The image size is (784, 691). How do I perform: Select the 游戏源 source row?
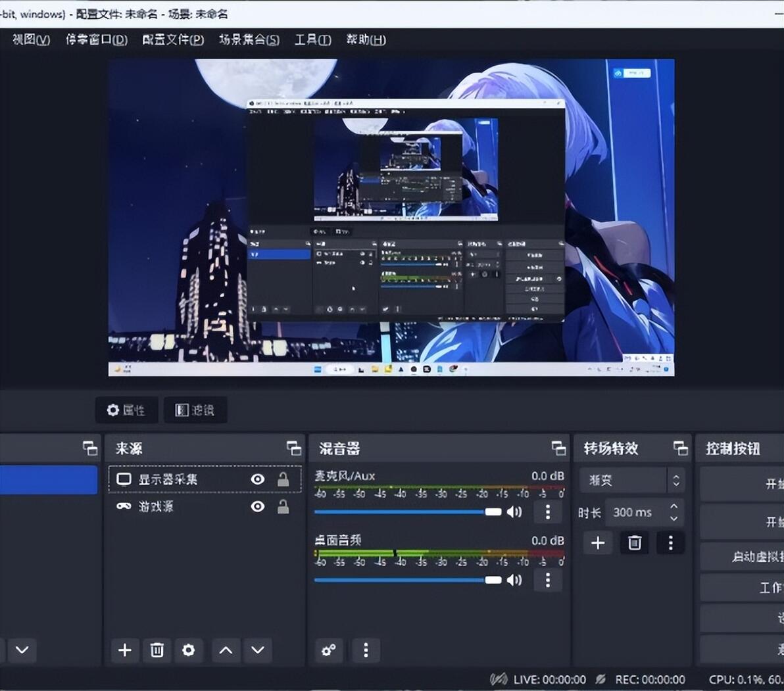pos(205,507)
